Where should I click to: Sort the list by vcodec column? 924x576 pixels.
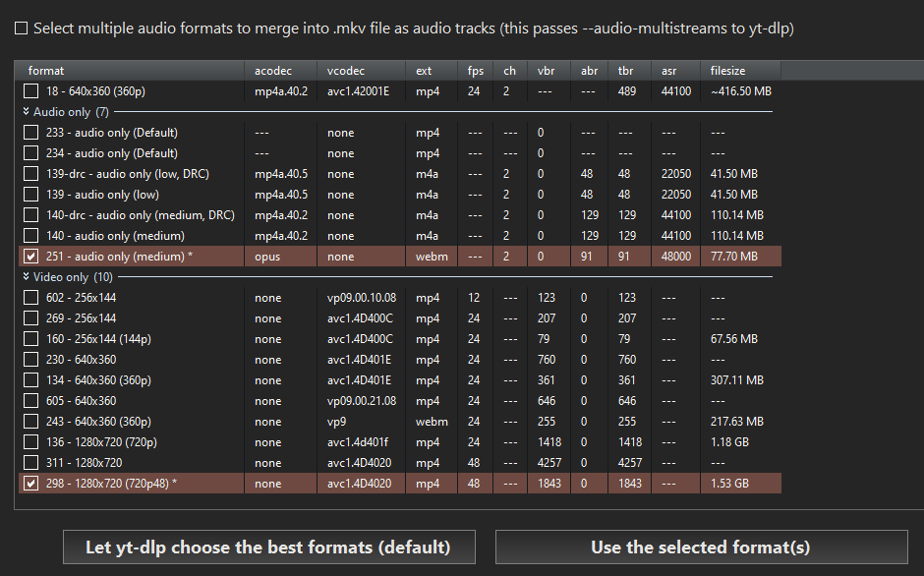point(361,71)
